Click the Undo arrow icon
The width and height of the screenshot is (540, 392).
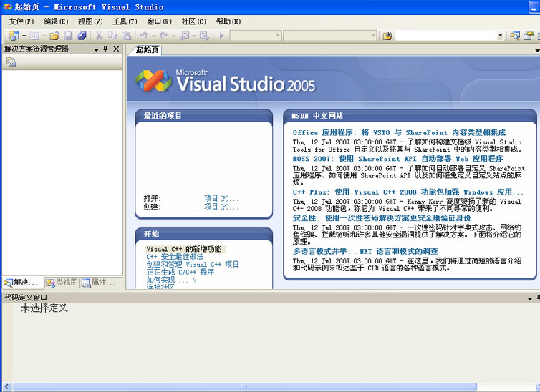click(x=144, y=36)
